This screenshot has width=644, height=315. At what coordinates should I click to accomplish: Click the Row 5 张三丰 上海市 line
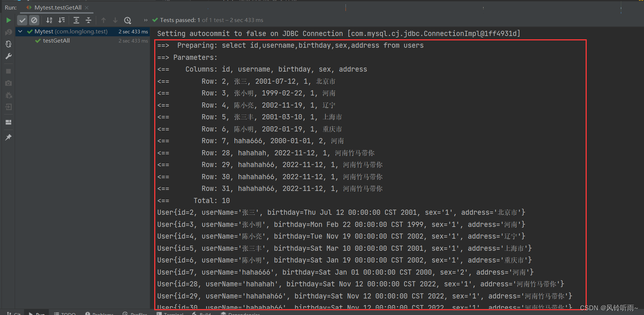point(250,117)
